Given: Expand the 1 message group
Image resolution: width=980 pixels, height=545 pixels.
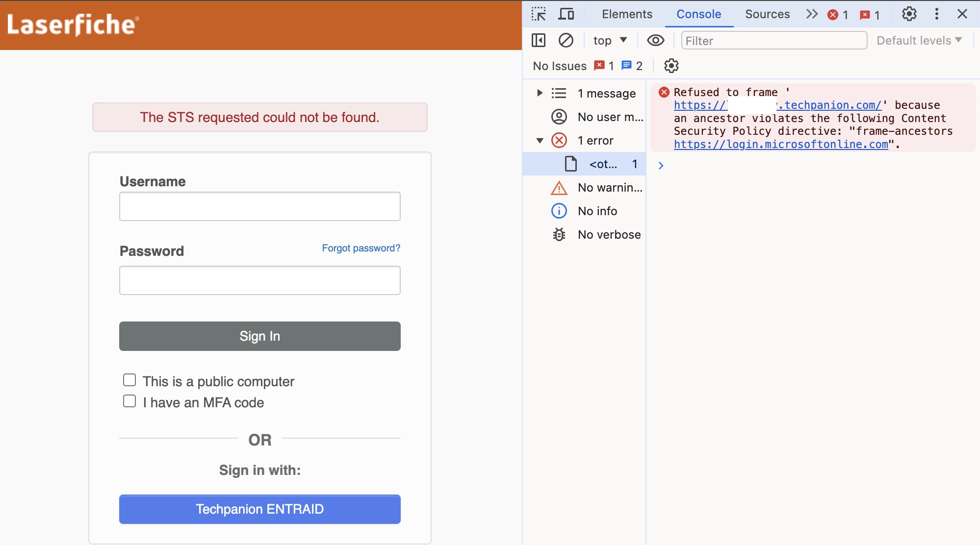Looking at the screenshot, I should pos(540,93).
